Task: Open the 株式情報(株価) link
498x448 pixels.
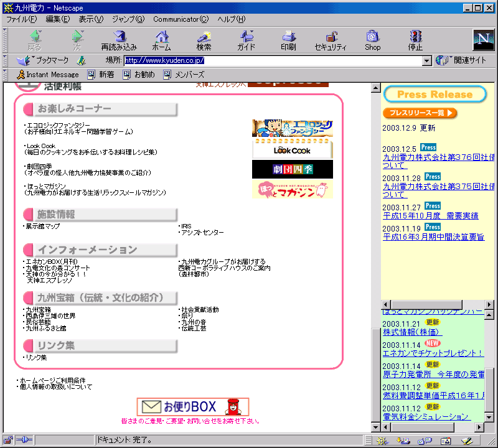Action: pyautogui.click(x=413, y=332)
